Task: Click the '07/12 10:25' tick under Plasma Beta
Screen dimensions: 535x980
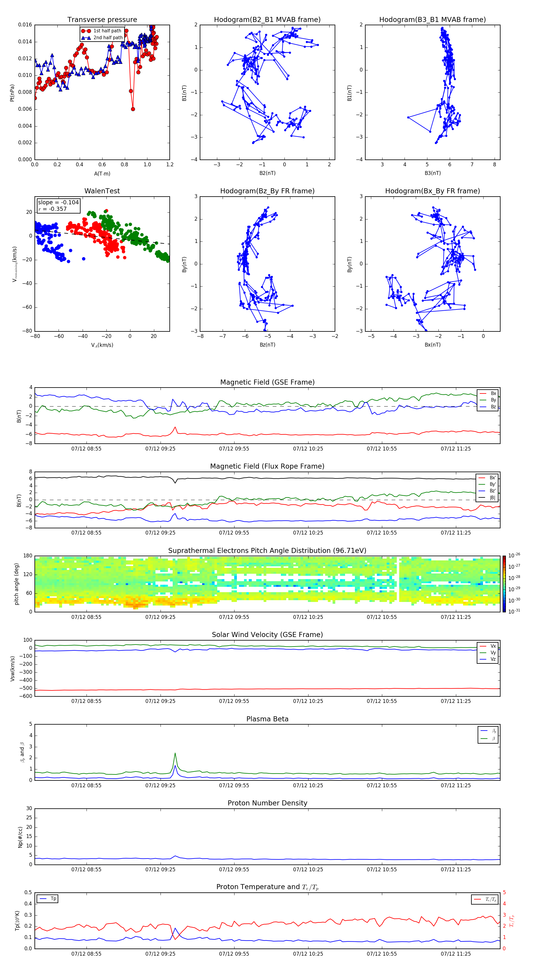Action: coord(308,785)
